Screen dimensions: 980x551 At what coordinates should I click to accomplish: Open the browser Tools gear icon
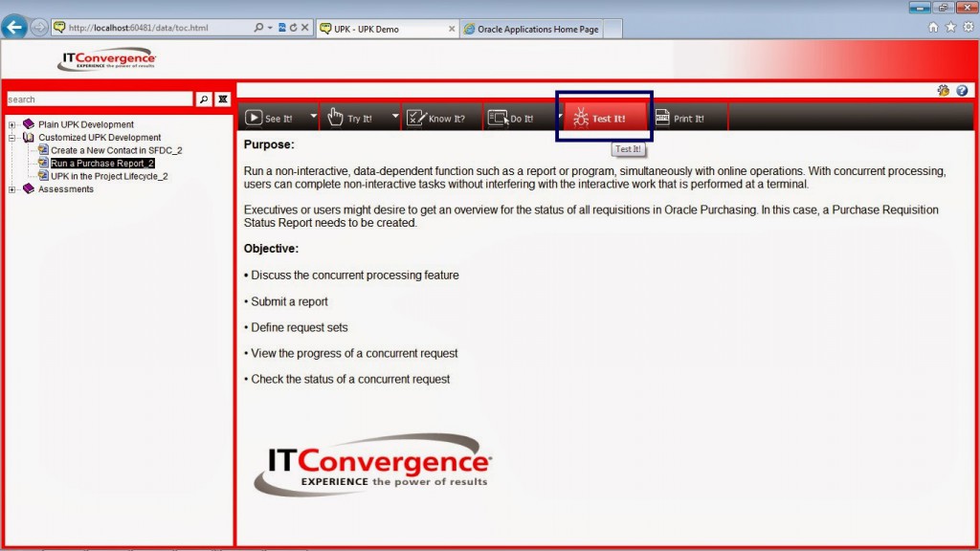pos(969,27)
